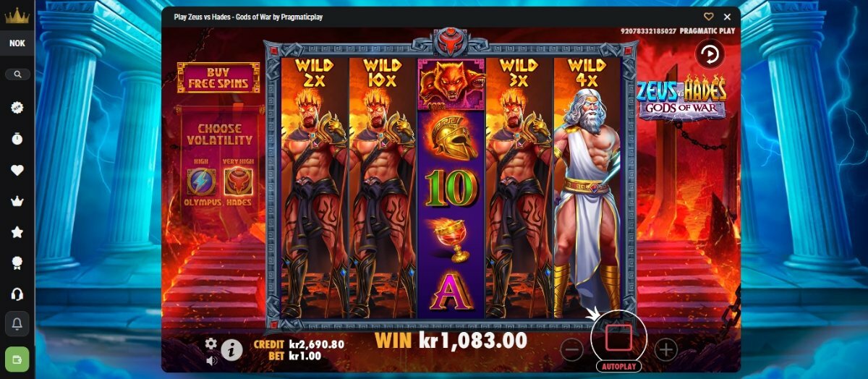Viewport: 868px width, 379px height.
Task: Open the NOK currency selector
Action: click(x=17, y=43)
